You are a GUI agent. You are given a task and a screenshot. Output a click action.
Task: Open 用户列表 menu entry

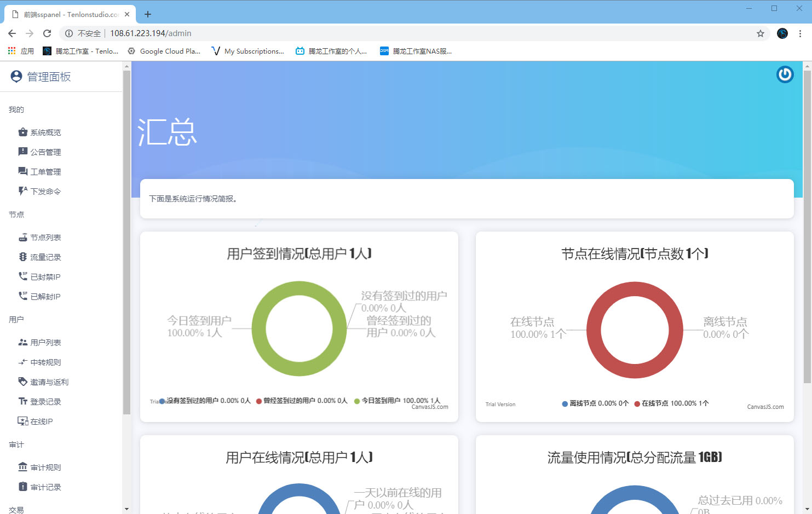click(x=45, y=343)
